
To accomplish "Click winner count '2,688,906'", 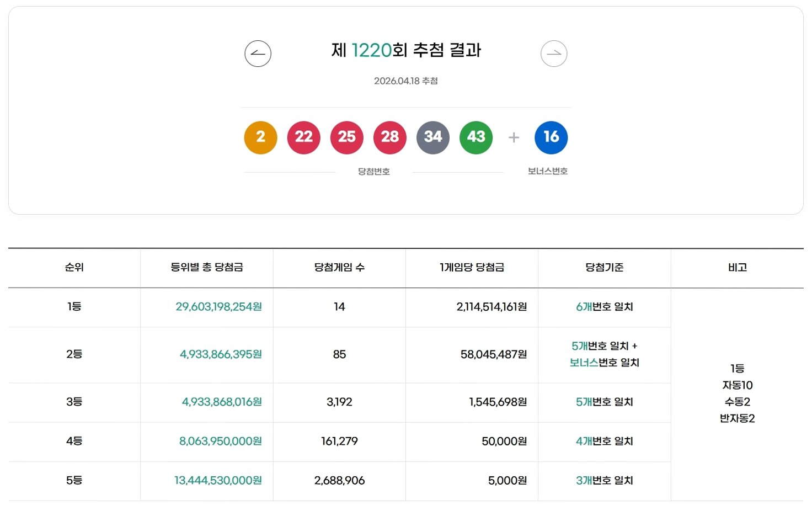I will click(x=339, y=481).
